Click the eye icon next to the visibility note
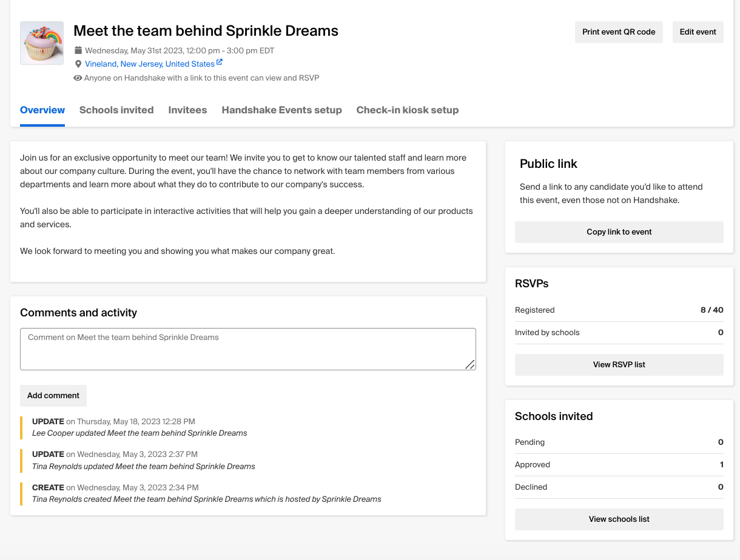 [78, 78]
